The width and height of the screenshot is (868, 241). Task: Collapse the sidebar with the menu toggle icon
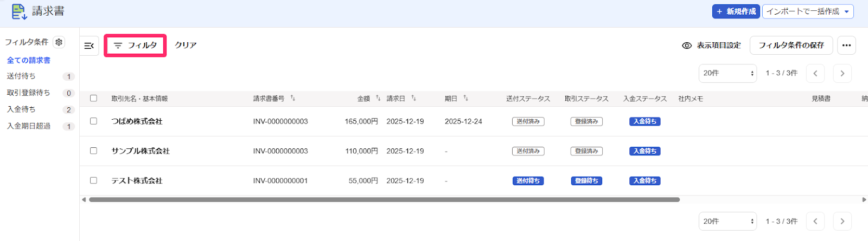(x=90, y=45)
